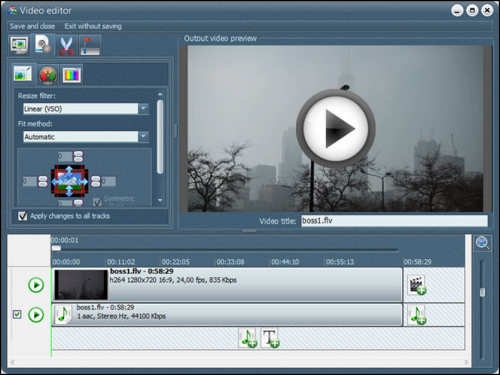
Task: Click Save and close
Action: point(32,26)
